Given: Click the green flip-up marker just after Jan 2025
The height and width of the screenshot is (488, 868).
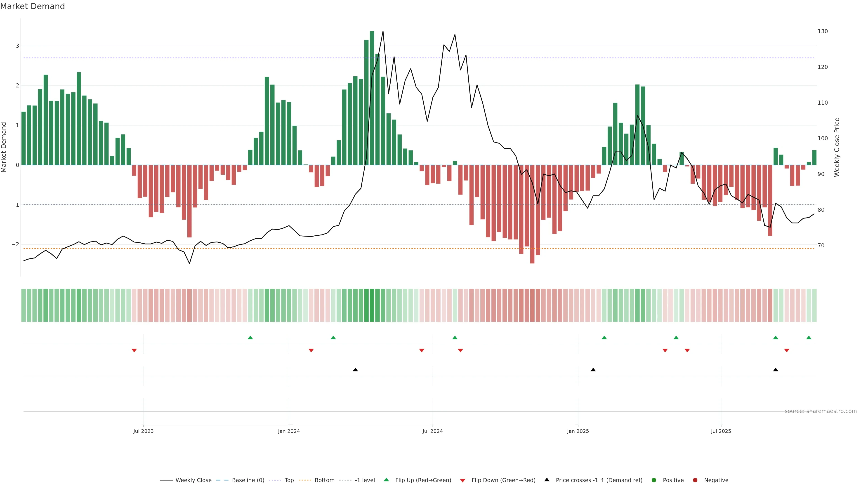Looking at the screenshot, I should tap(604, 338).
